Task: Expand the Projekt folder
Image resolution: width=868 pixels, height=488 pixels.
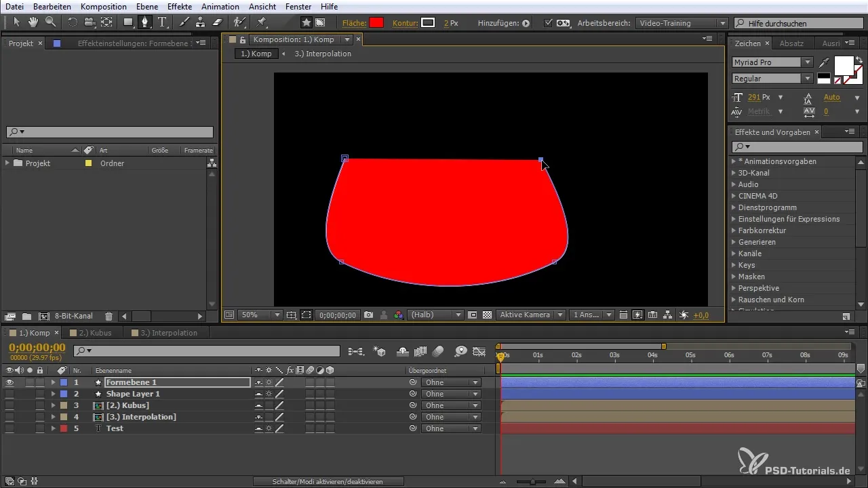Action: pos(7,163)
